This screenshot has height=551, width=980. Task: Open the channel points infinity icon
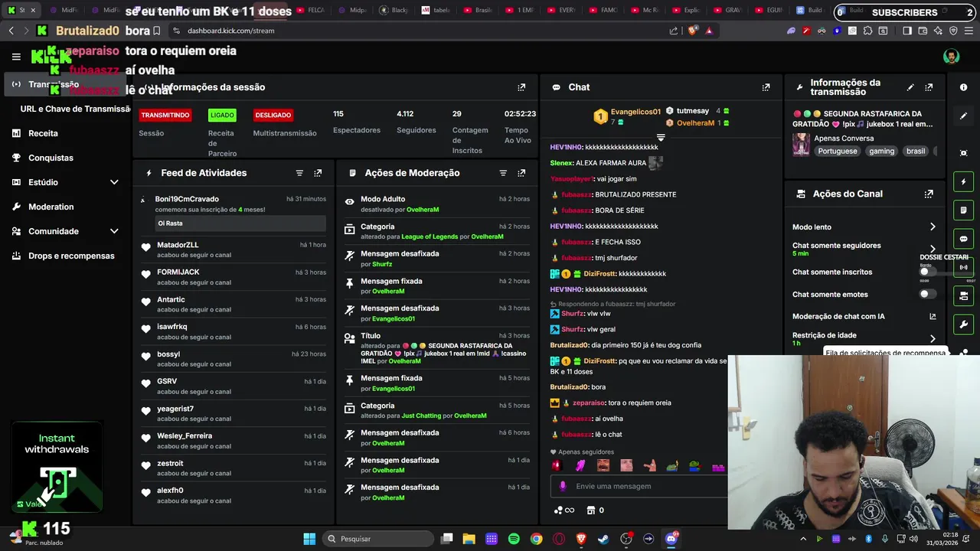tap(564, 510)
